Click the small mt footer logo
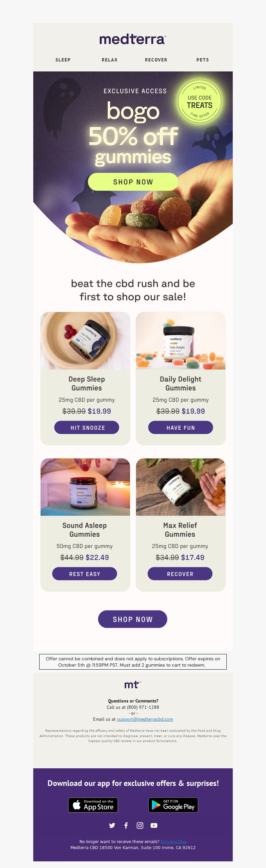This screenshot has height=868, width=266. (x=133, y=684)
